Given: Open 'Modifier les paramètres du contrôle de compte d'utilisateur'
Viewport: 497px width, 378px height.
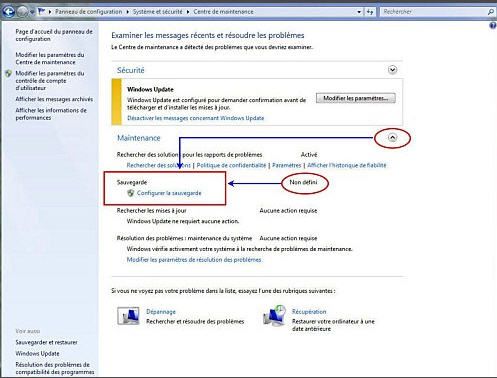Looking at the screenshot, I should click(x=50, y=80).
